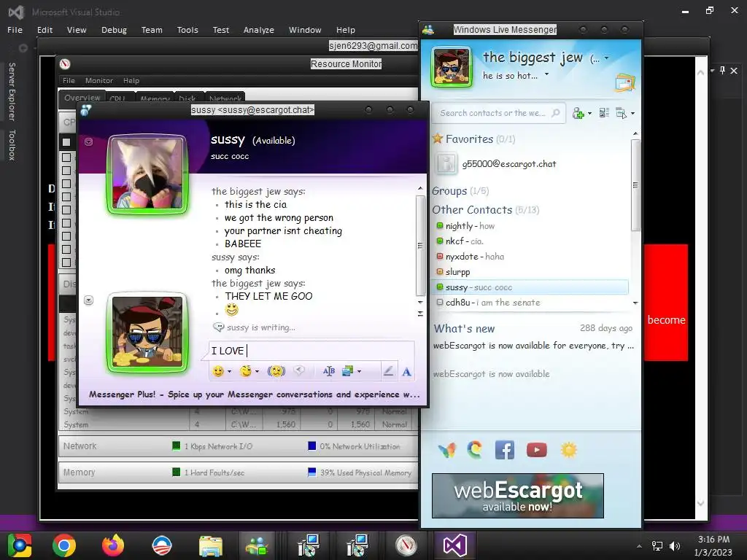747x560 pixels.
Task: Click the Facebook icon in Messenger footer
Action: pos(505,449)
